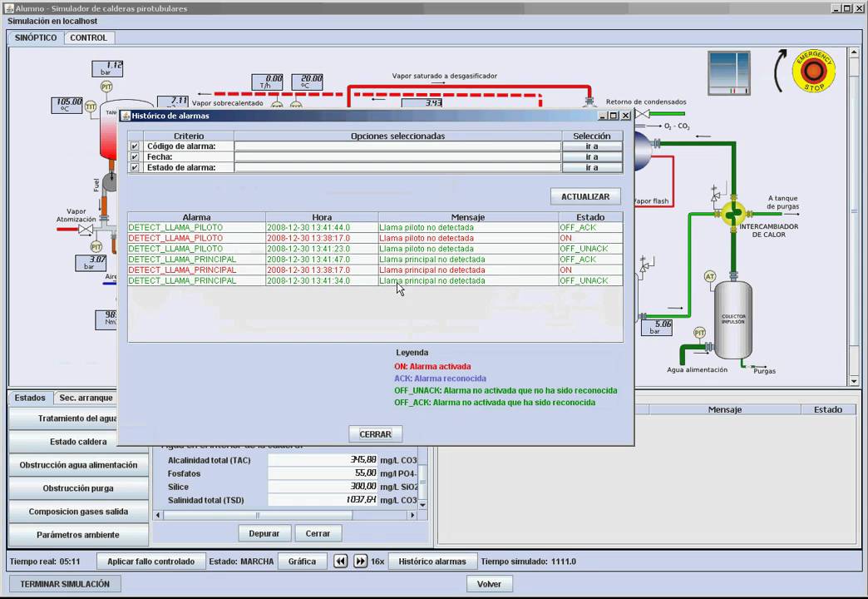
Task: Open the window thumbnail icon beside Emergency Stop
Action: [729, 72]
